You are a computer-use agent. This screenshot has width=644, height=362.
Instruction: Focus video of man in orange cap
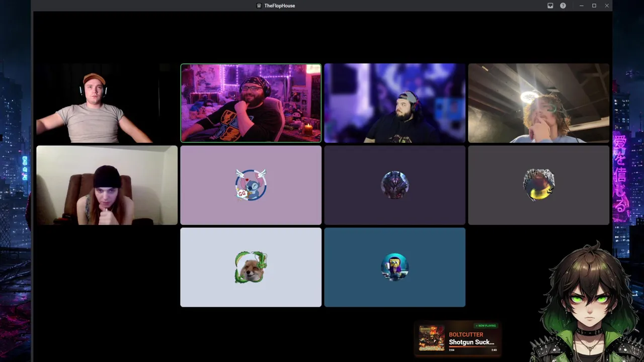point(107,103)
